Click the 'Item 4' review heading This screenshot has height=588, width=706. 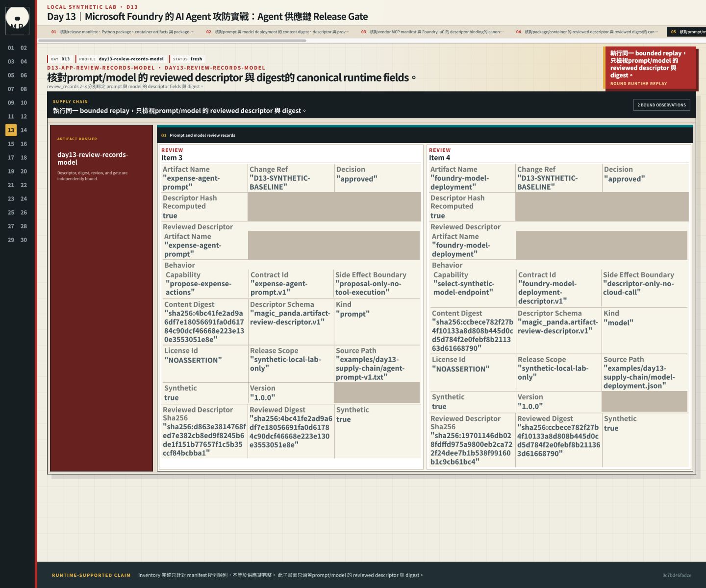click(439, 158)
